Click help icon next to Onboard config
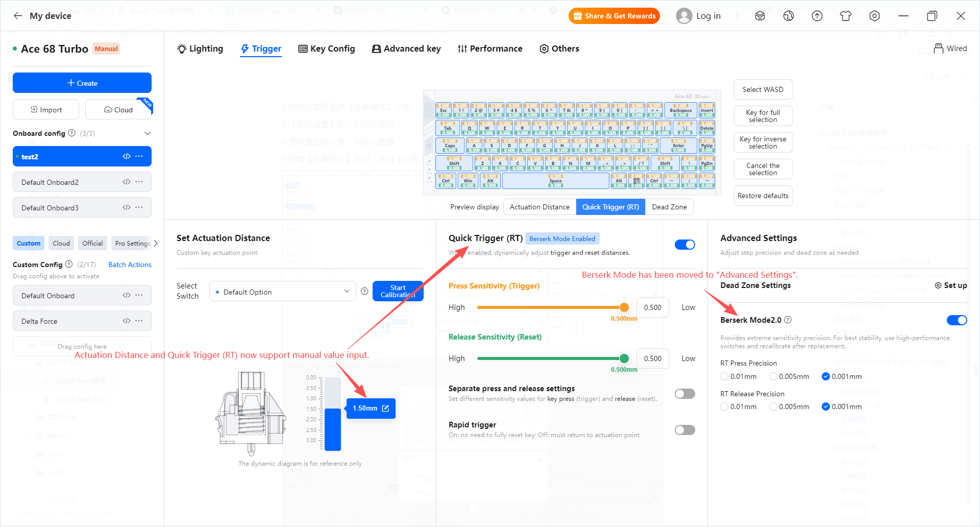This screenshot has height=527, width=980. 72,133
